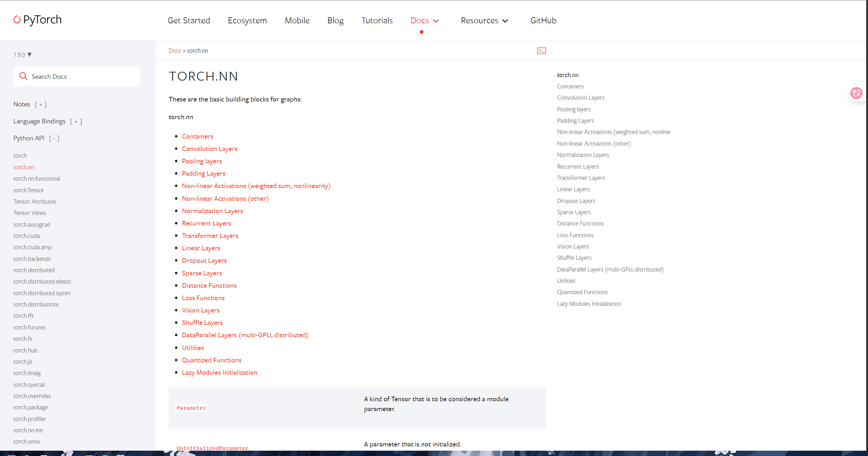Open the Containers link in the bullet list
The image size is (868, 456).
pyautogui.click(x=198, y=136)
